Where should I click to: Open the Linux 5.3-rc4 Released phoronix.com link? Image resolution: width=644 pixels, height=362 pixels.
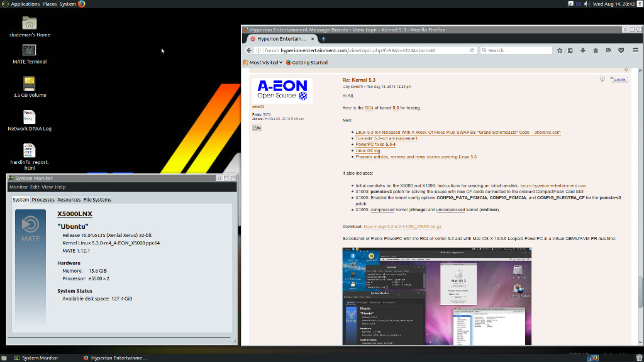[x=458, y=132]
